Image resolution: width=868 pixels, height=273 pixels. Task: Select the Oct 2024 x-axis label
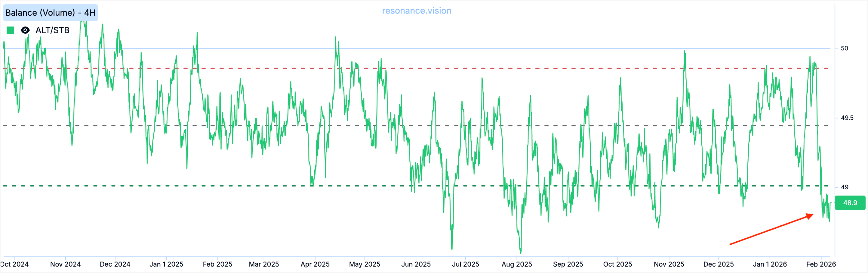pos(14,264)
